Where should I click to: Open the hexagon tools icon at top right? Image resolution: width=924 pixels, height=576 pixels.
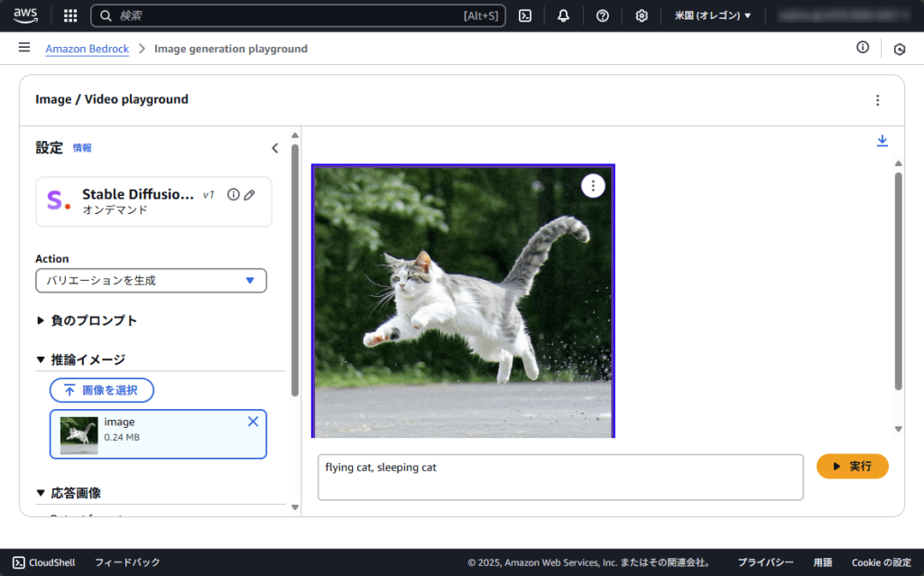900,49
